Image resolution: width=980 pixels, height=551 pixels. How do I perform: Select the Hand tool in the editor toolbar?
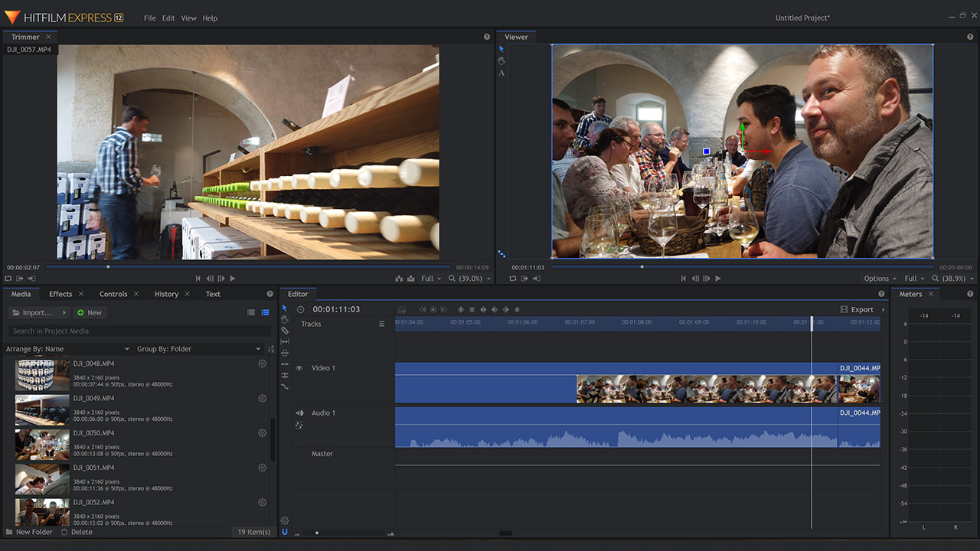point(285,319)
